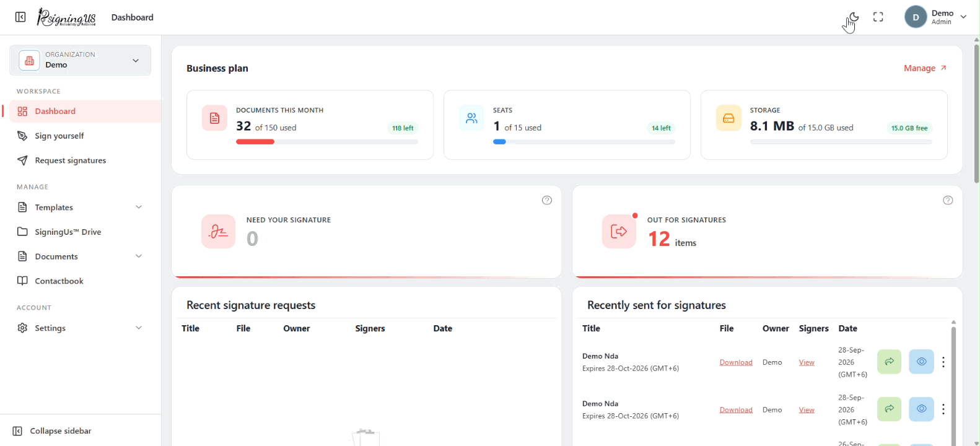
Task: Open help for Out For Signatures card
Action: (x=948, y=200)
